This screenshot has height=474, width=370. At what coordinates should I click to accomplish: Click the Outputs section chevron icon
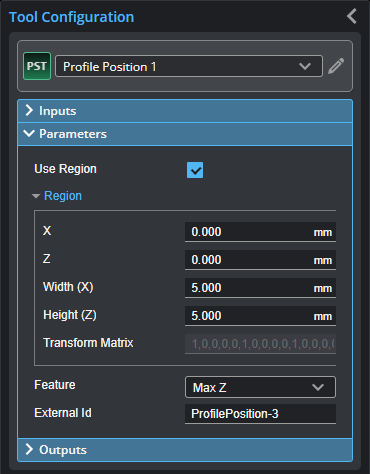pos(29,449)
